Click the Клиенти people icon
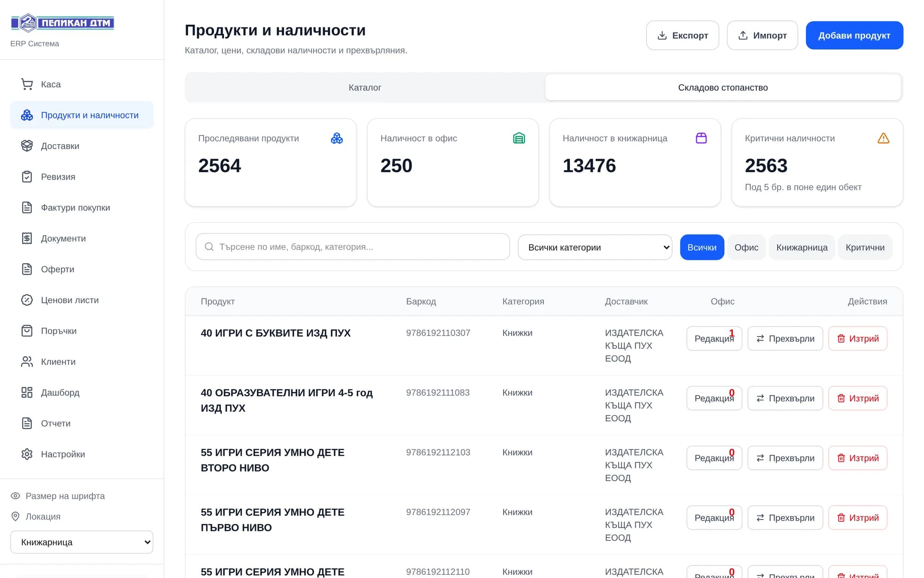This screenshot has width=924, height=578. (27, 362)
